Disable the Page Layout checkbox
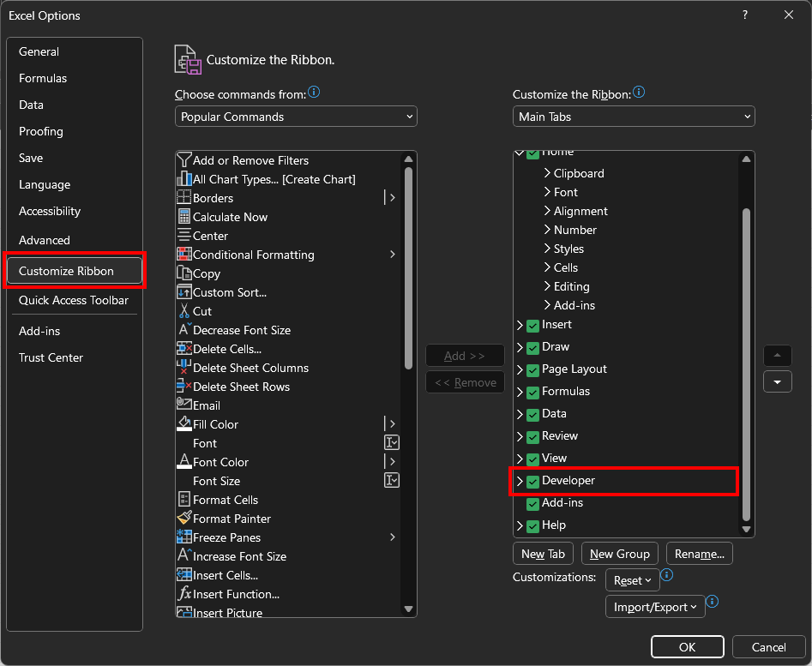The height and width of the screenshot is (666, 812). pos(532,369)
